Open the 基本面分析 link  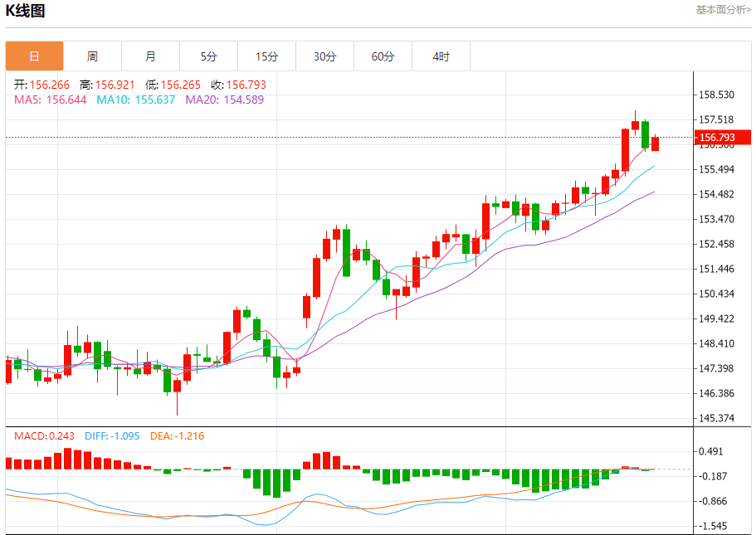(x=723, y=10)
